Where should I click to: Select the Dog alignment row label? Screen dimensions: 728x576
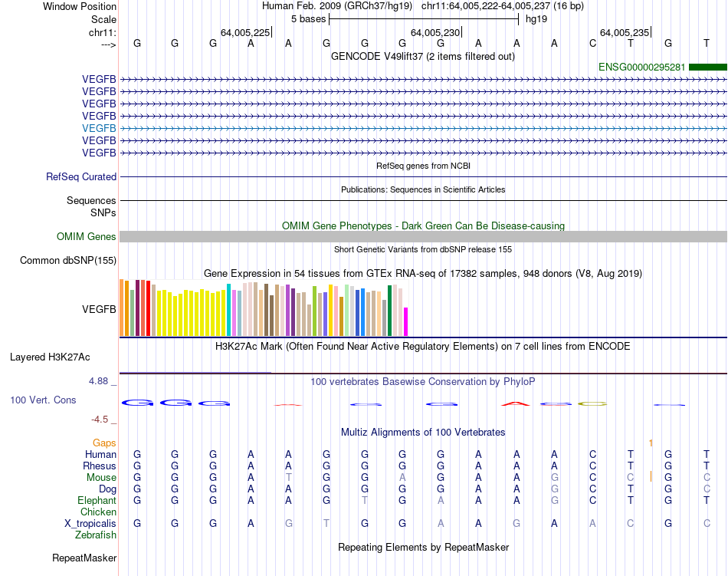pos(107,489)
